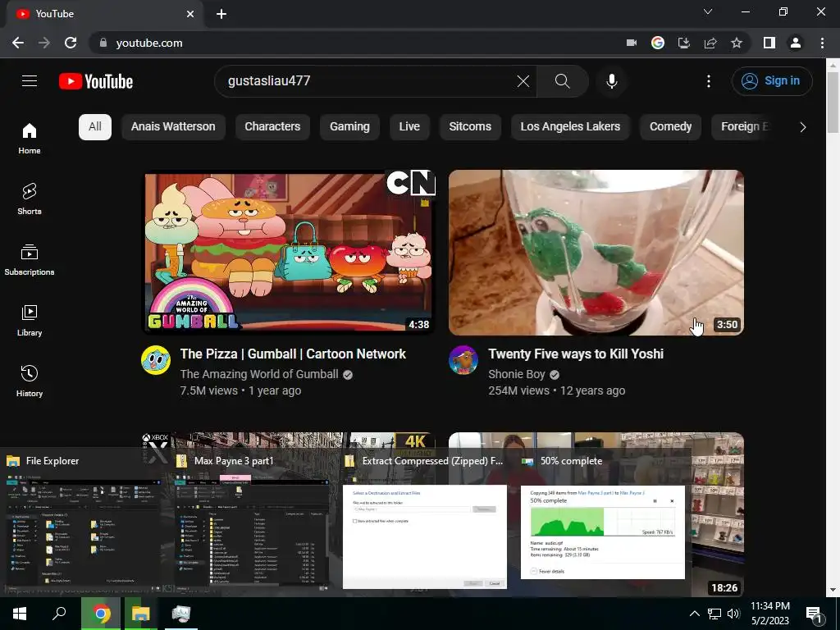Open The Pizza Gumball video title
This screenshot has height=630, width=840.
point(293,354)
